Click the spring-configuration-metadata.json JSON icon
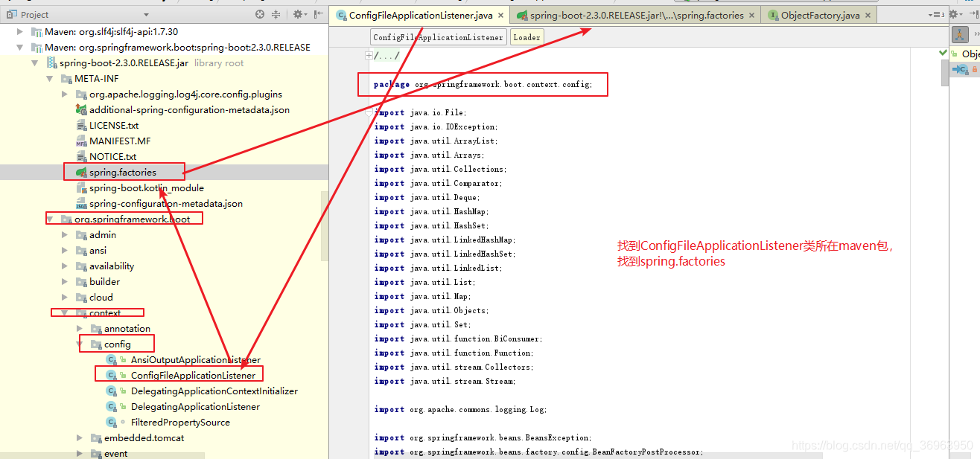This screenshot has height=459, width=980. [81, 204]
